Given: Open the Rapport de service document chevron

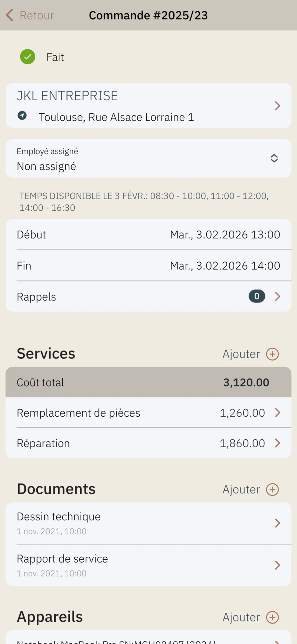Looking at the screenshot, I should click(277, 565).
